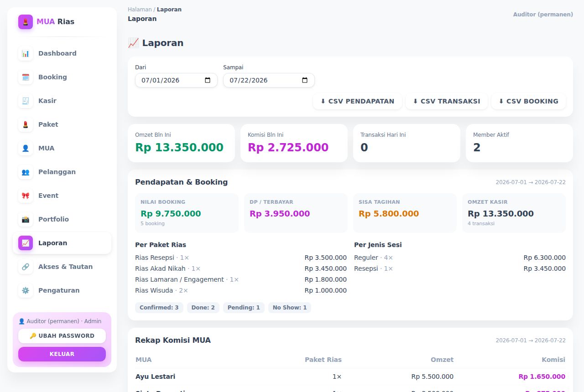Click the Rias Akad Nikah row

coord(241,268)
